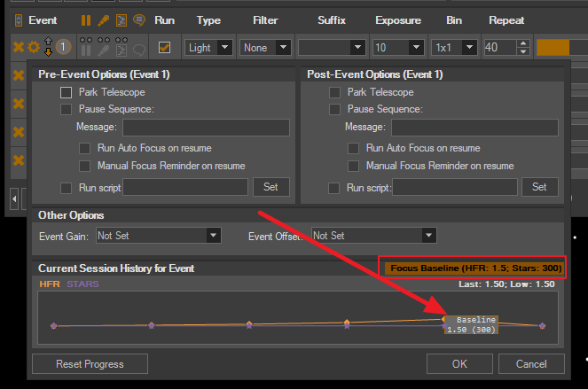This screenshot has height=389, width=588.
Task: Decrease Repeat count with down stepper
Action: click(523, 51)
